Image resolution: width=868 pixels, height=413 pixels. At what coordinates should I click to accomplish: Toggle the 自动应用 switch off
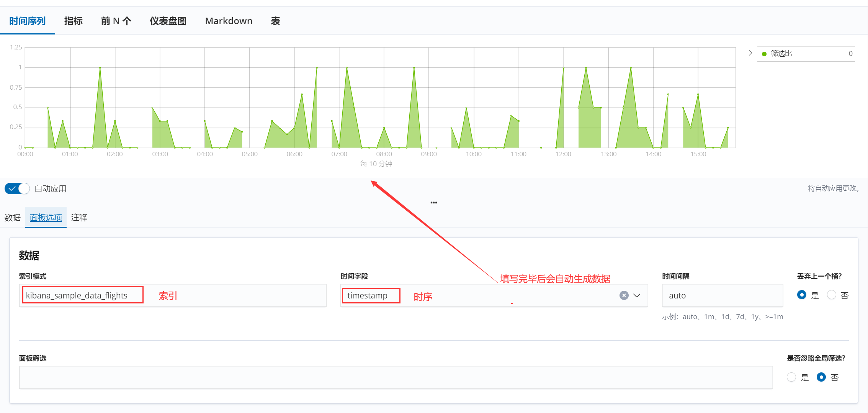coord(17,188)
